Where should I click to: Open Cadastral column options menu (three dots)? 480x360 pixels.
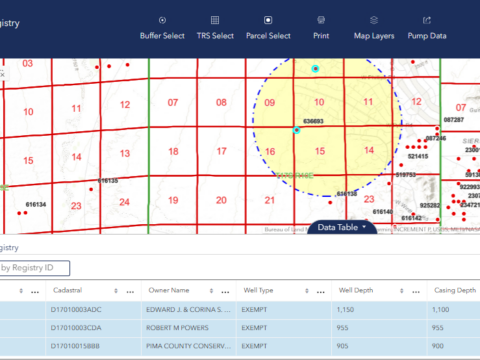[x=130, y=292]
